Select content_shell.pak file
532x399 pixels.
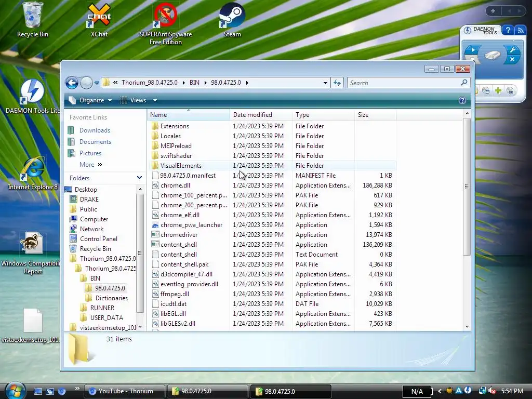[184, 264]
